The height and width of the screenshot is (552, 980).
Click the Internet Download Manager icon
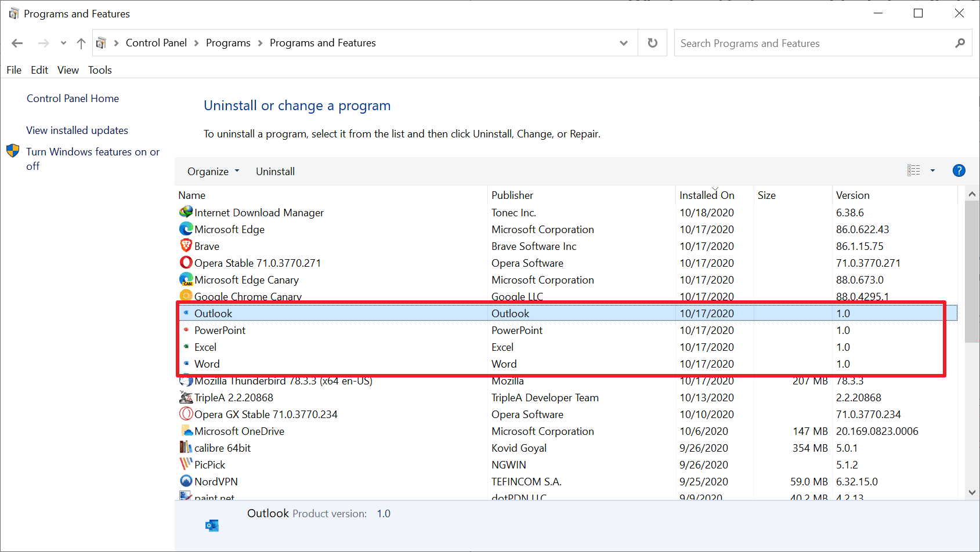click(186, 212)
